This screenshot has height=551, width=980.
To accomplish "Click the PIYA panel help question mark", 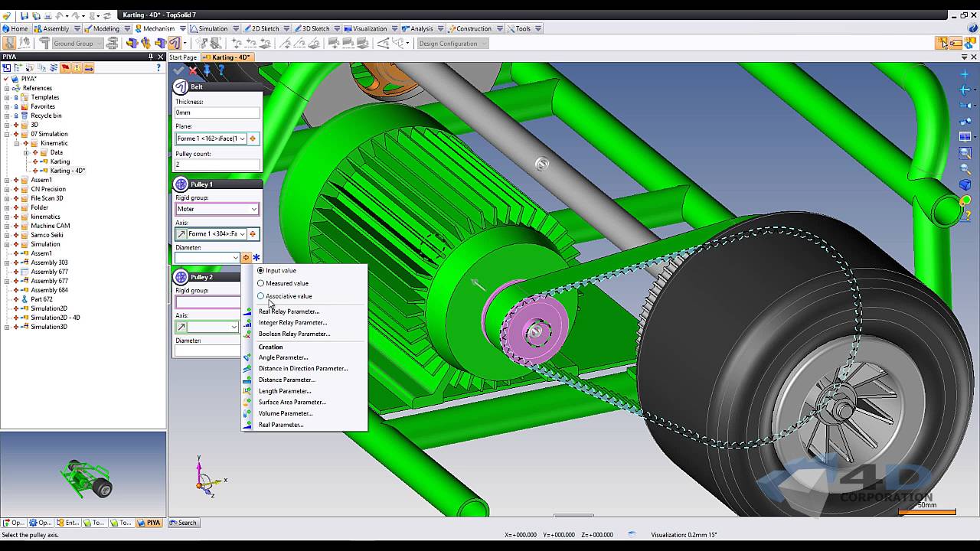I will [x=158, y=67].
